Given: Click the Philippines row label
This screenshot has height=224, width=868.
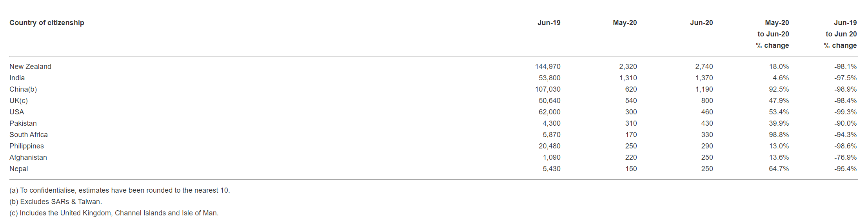Looking at the screenshot, I should 27,146.
